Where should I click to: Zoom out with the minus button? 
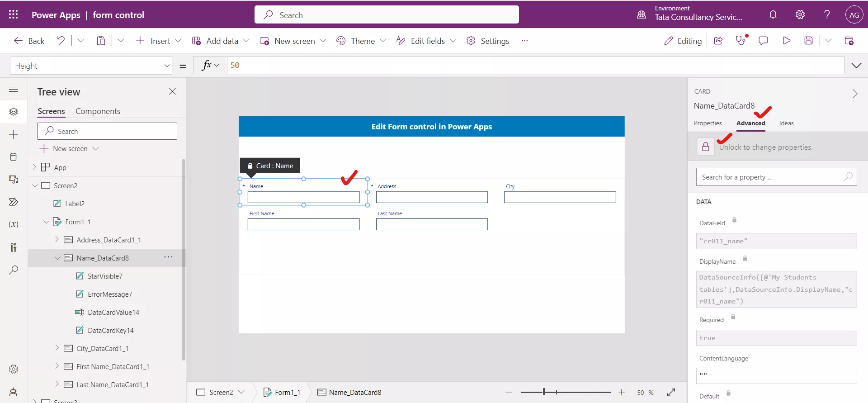click(509, 392)
